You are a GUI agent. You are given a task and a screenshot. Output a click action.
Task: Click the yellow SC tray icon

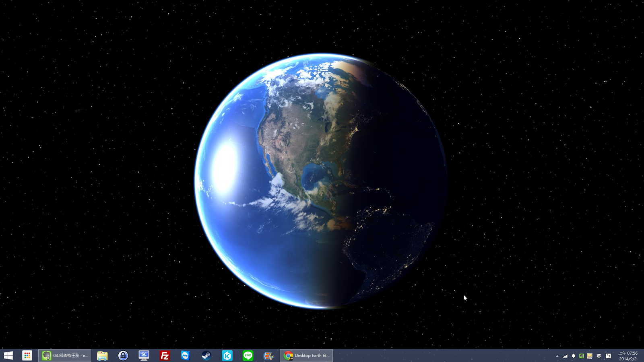[x=590, y=356]
